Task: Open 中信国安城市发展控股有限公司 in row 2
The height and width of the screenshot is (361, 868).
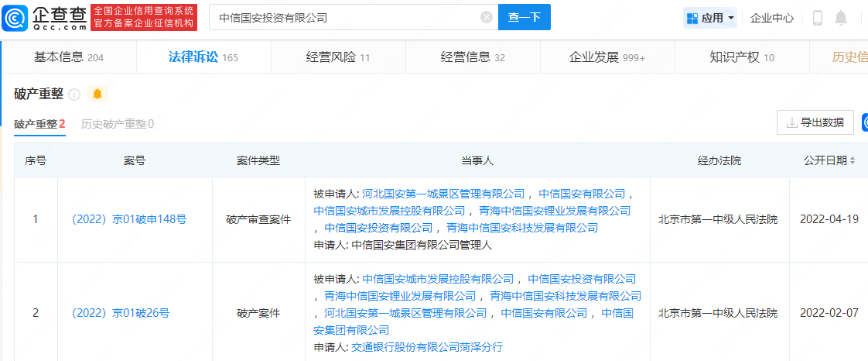Action: point(439,279)
